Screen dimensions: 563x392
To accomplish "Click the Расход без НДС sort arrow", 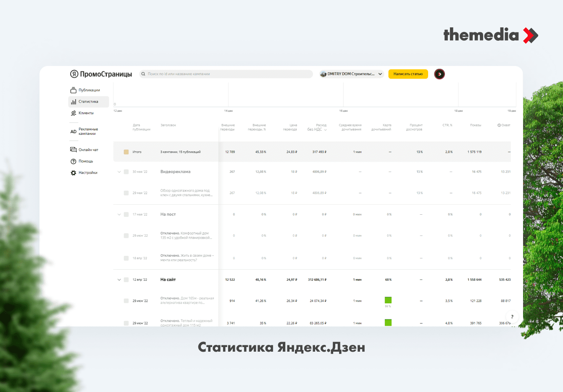I will coord(325,130).
